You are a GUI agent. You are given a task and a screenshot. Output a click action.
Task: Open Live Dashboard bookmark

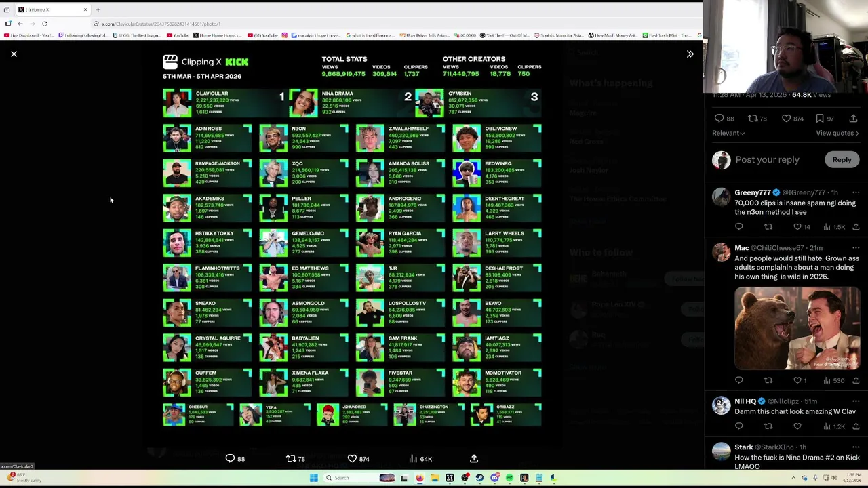click(29, 35)
